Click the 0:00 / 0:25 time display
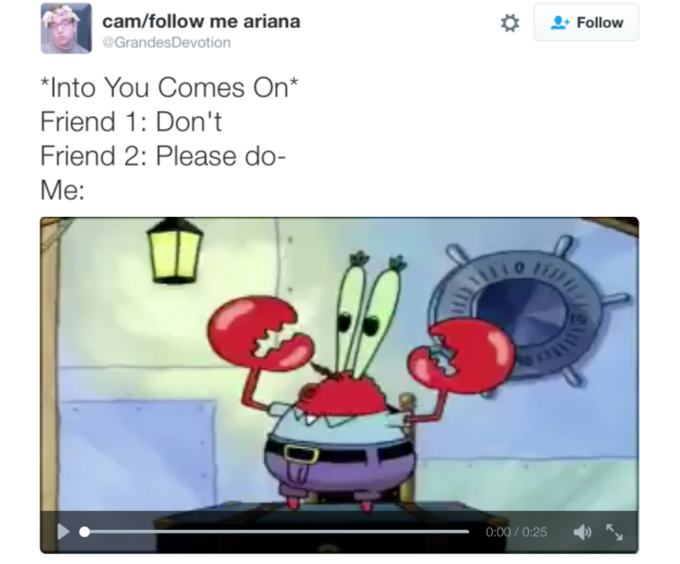This screenshot has width=680, height=564. click(516, 532)
